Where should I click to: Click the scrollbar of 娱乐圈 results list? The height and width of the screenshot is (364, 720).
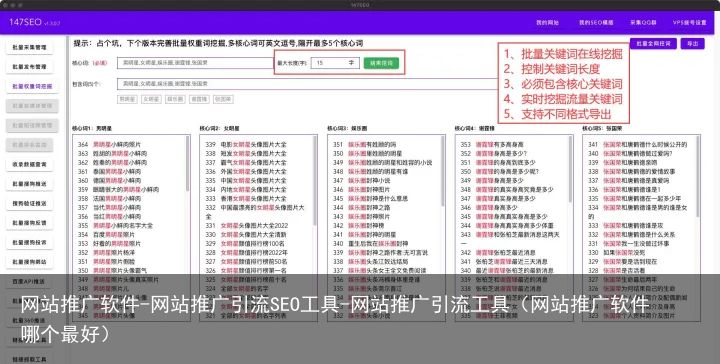click(442, 170)
